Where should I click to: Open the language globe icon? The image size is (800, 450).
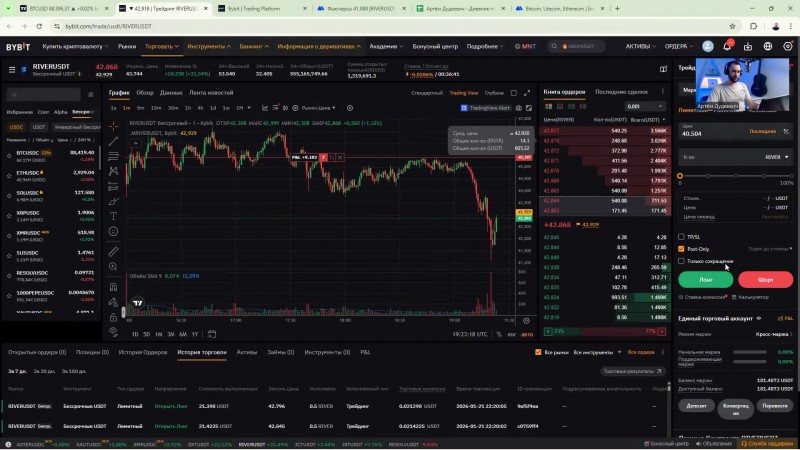coord(767,46)
